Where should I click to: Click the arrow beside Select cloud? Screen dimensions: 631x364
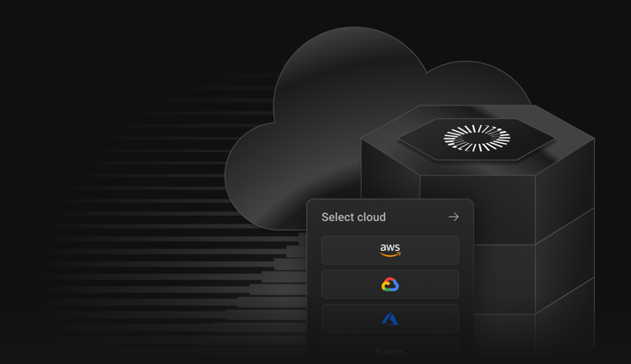pyautogui.click(x=454, y=217)
